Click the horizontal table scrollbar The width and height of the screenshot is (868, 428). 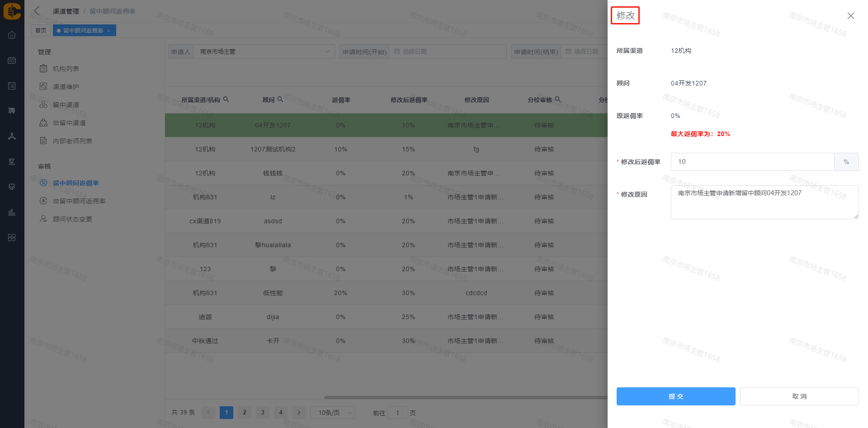click(x=466, y=398)
